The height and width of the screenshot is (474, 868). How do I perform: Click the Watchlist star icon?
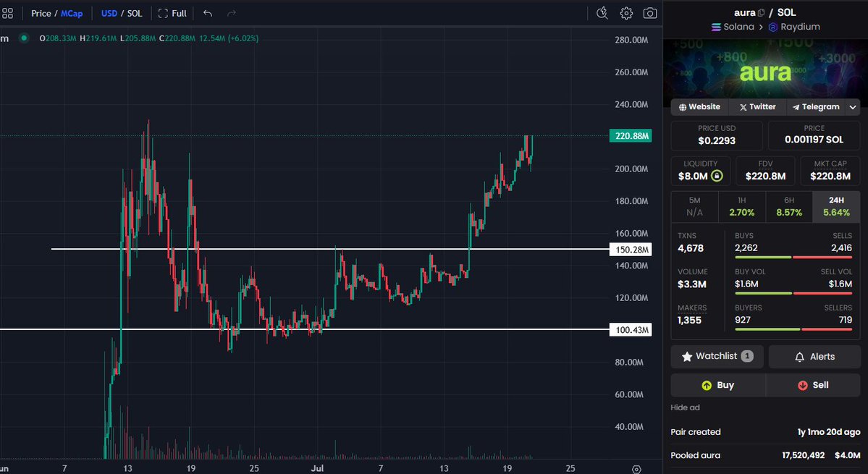(687, 357)
